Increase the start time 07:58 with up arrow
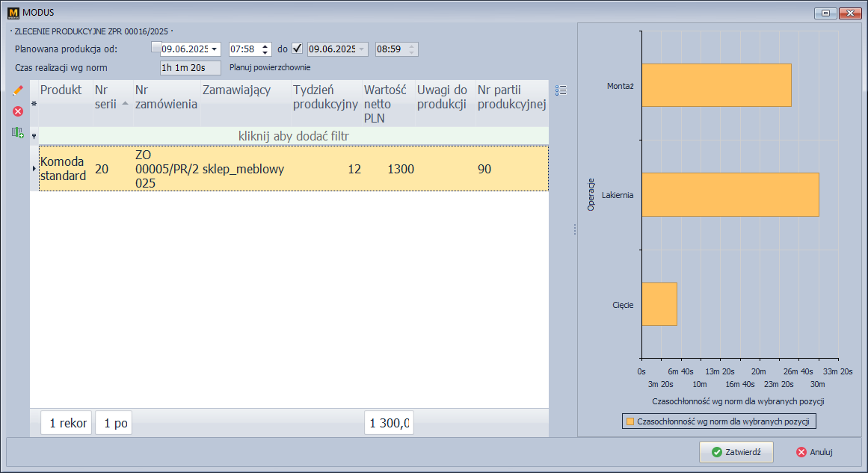This screenshot has height=473, width=868. click(x=263, y=46)
